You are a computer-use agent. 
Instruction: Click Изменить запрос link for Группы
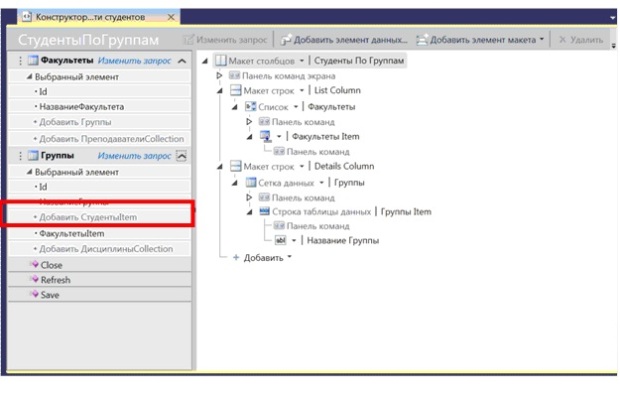click(x=134, y=156)
